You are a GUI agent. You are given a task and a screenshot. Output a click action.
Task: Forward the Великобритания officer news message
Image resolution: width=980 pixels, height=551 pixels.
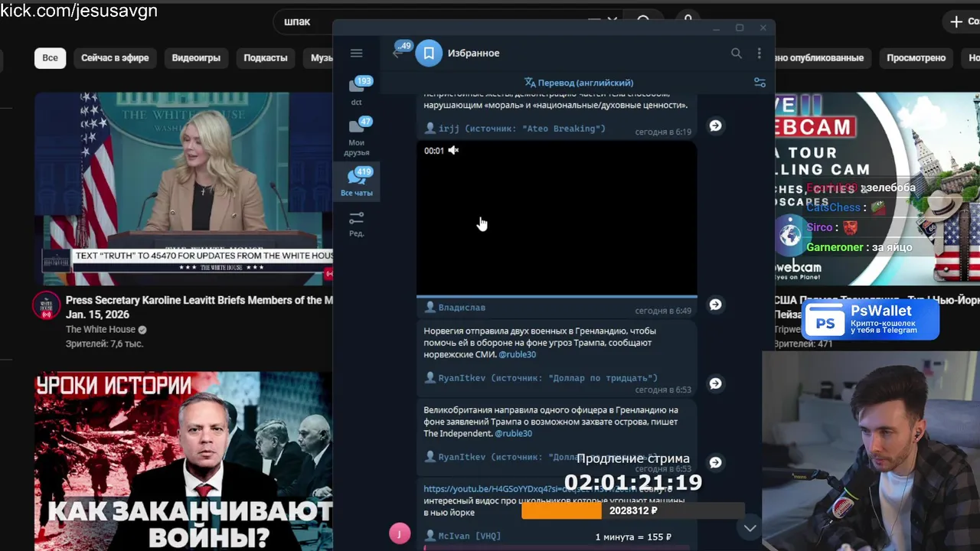[x=715, y=462]
